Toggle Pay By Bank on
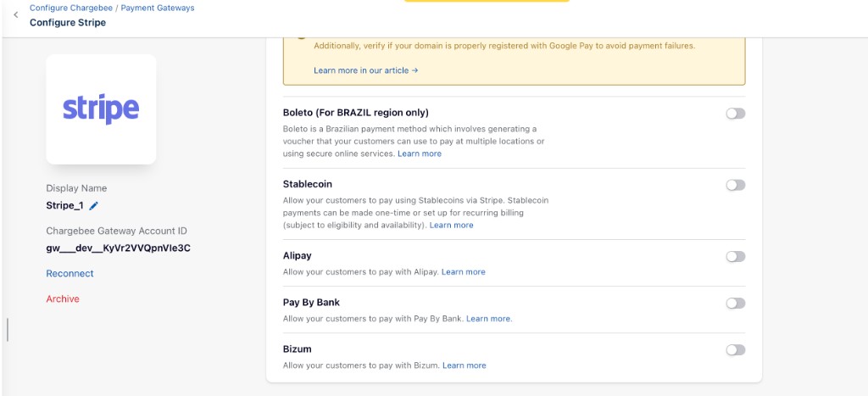 tap(736, 303)
